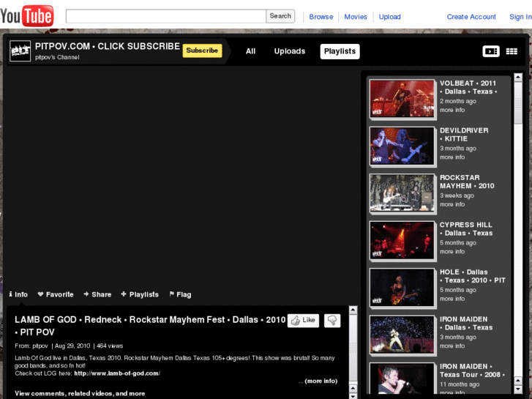Click "464 views" text
532x399 pixels.
click(110, 346)
